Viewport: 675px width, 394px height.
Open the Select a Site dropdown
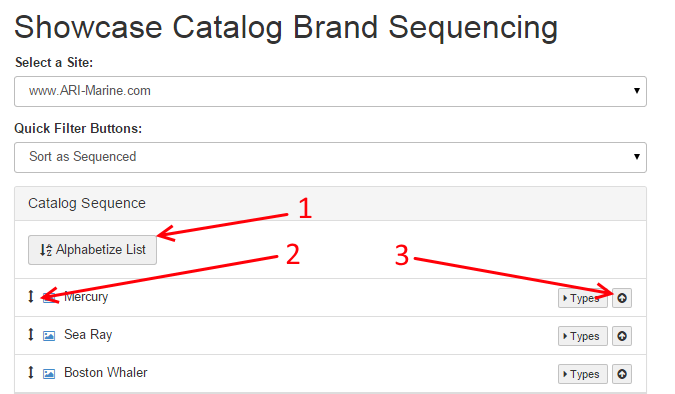(x=330, y=91)
